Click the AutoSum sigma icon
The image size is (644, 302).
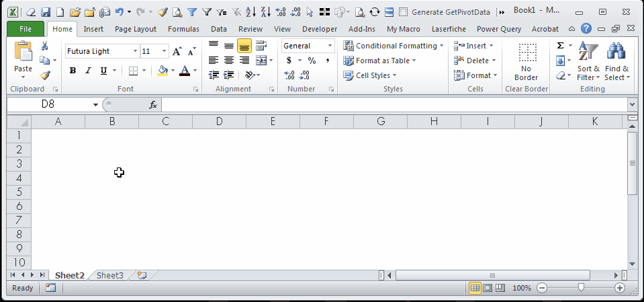coord(560,46)
